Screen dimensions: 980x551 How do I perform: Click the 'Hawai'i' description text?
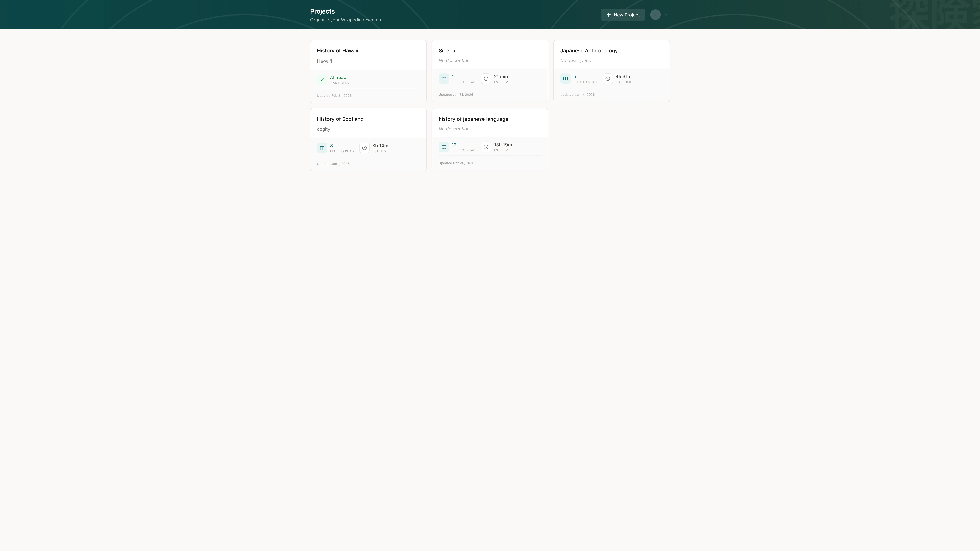pyautogui.click(x=324, y=61)
